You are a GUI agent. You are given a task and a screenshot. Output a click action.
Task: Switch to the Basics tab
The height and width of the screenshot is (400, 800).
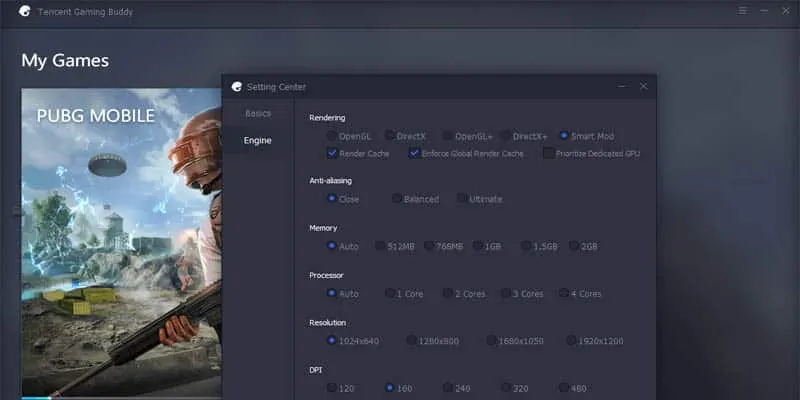[x=258, y=113]
